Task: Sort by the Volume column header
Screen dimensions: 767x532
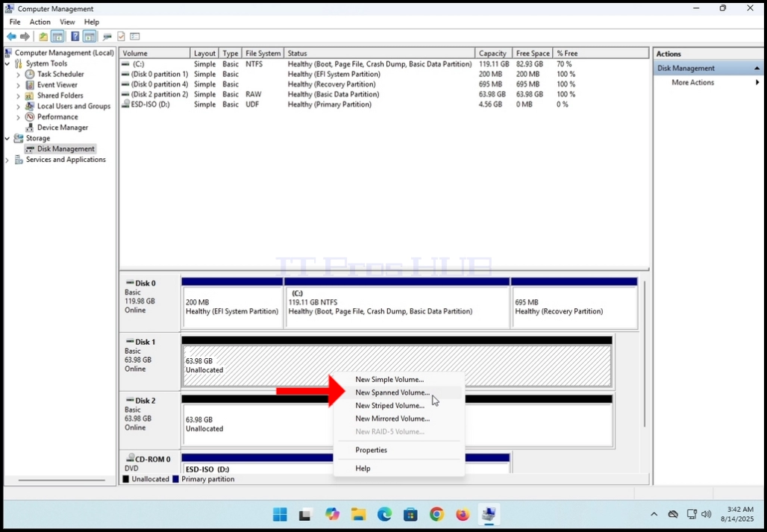Action: (x=154, y=53)
